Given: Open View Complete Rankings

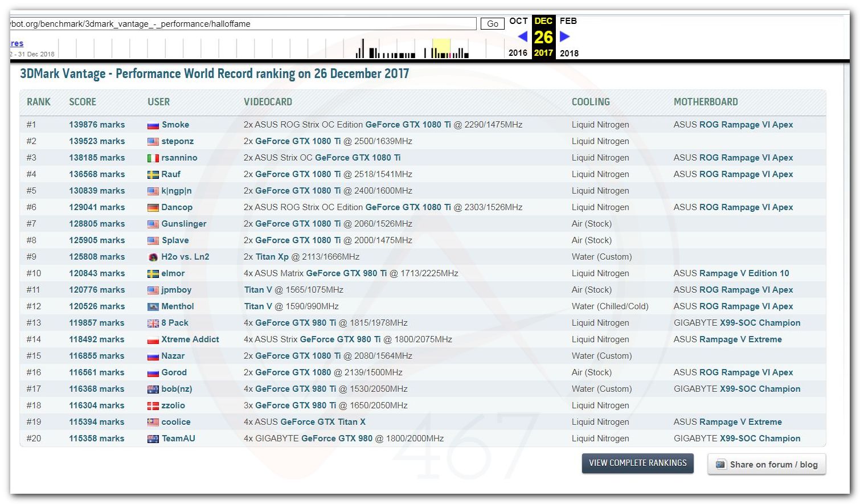Looking at the screenshot, I should (637, 463).
